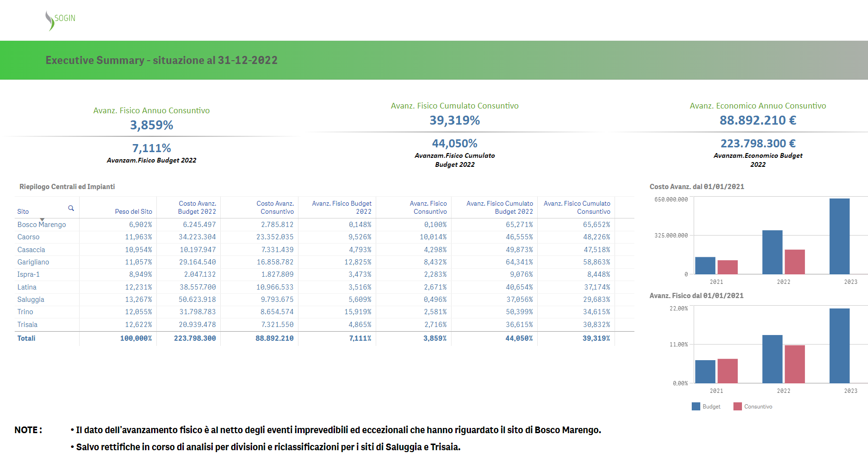
Task: Click the 2023 Budget bar in Costo chart
Action: (840, 236)
